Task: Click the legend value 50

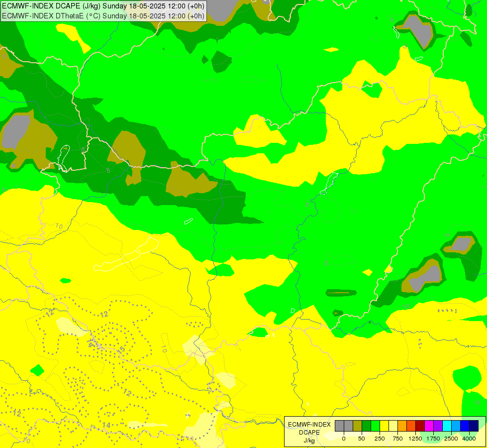Action: pyautogui.click(x=362, y=439)
